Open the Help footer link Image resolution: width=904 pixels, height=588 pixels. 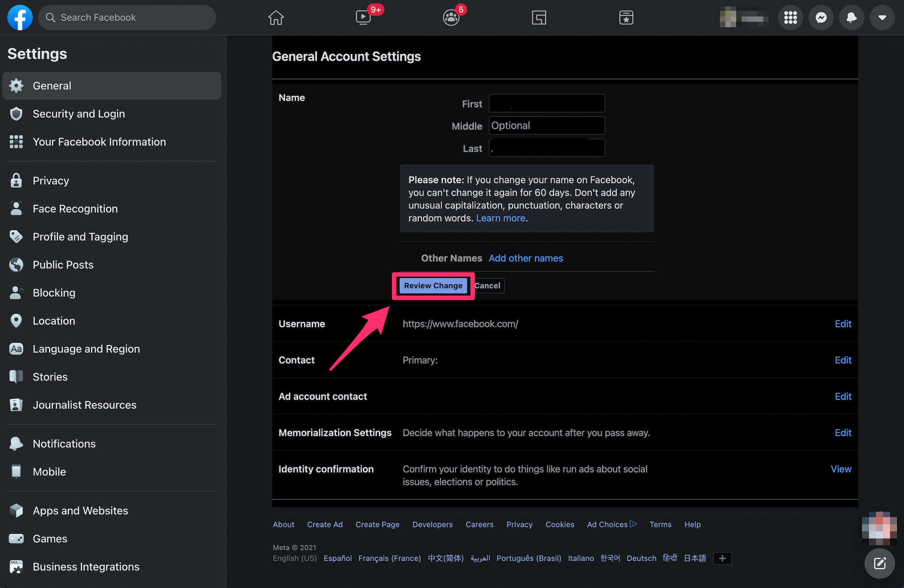(692, 525)
